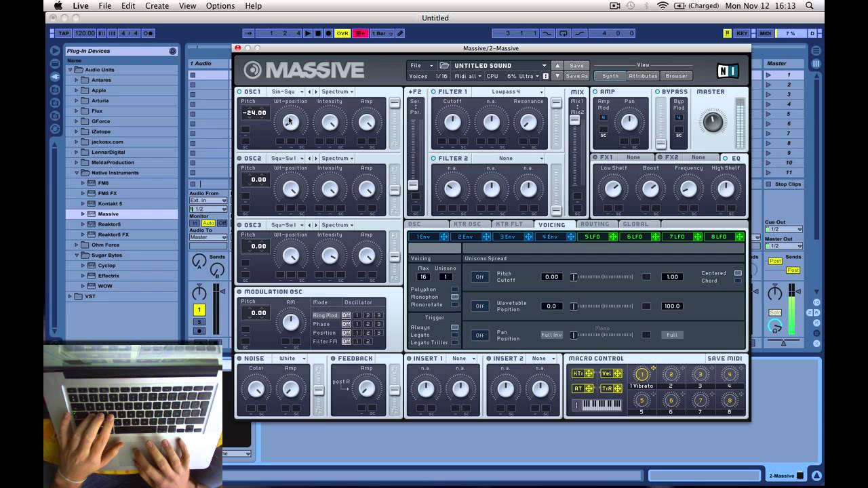
Task: Toggle the OVR overdub switch
Action: [x=342, y=33]
